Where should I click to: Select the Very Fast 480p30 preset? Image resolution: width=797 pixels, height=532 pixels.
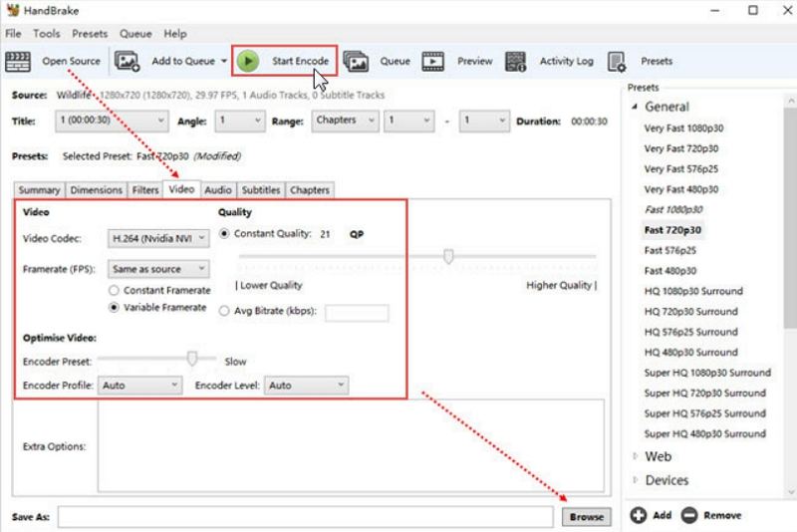click(x=681, y=189)
